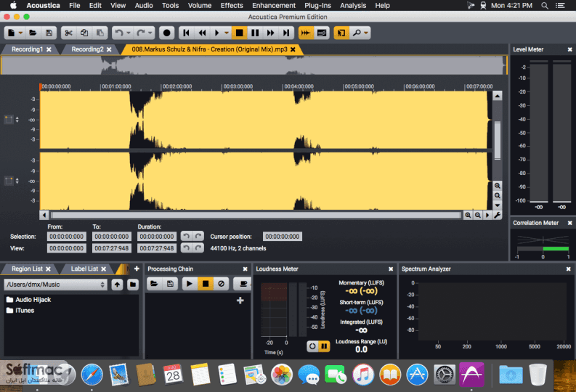Screen dimensions: 576x392
Task: Expand the new file dropdown arrow
Action: 20,33
